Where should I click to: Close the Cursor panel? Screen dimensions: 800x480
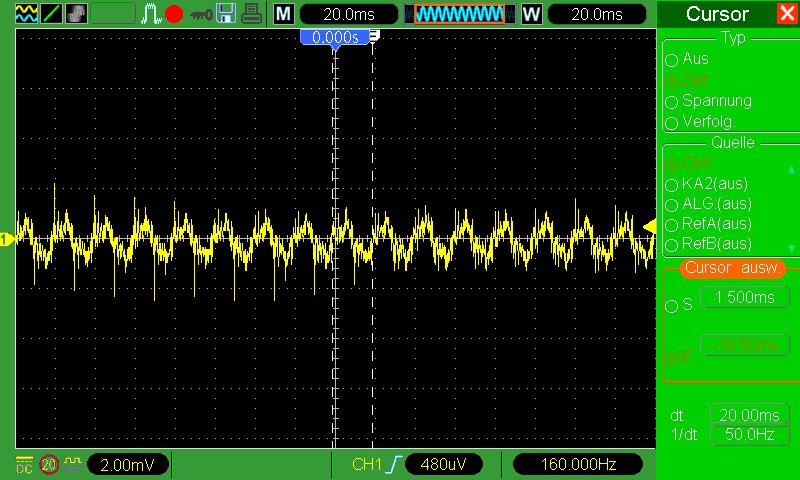[786, 14]
